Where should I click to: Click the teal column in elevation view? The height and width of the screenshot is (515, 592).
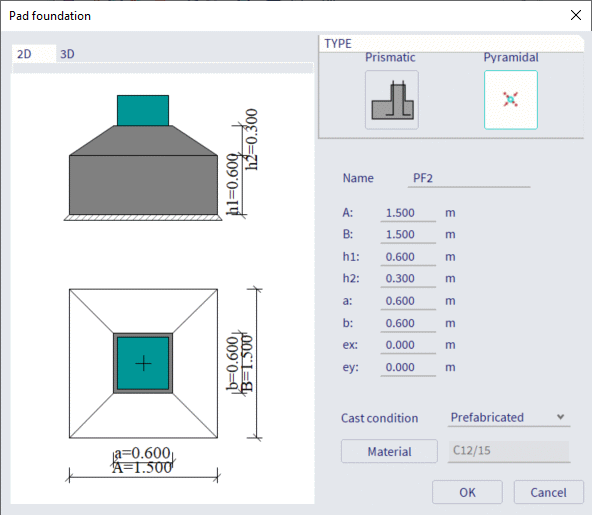[x=143, y=110]
